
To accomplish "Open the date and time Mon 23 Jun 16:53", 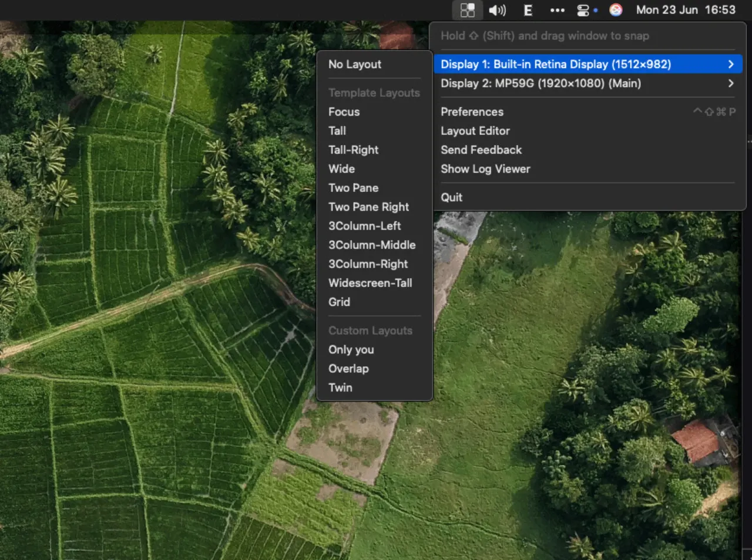I will (x=686, y=10).
